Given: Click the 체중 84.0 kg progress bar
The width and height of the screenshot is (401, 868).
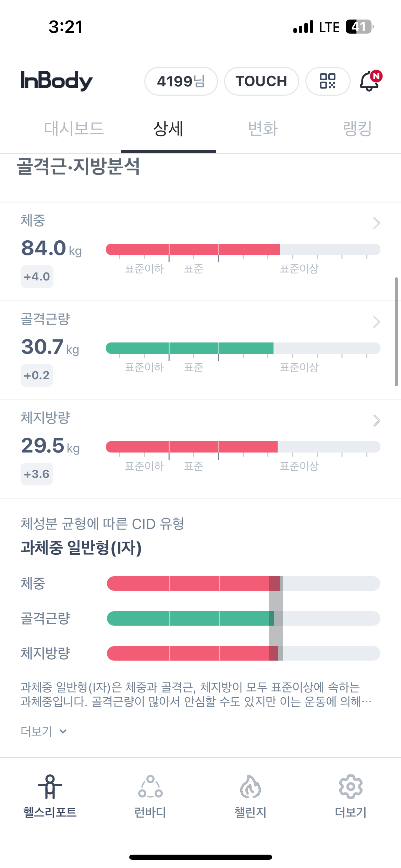Looking at the screenshot, I should (x=243, y=250).
